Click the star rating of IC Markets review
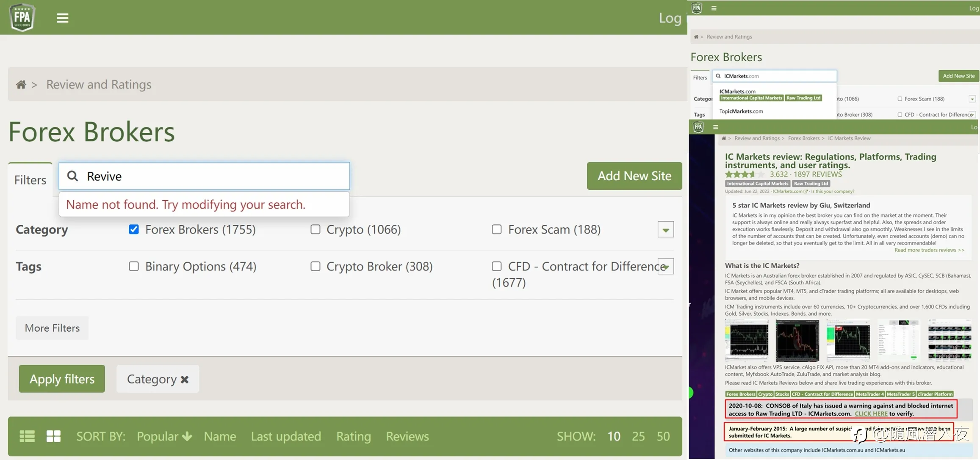 [745, 174]
